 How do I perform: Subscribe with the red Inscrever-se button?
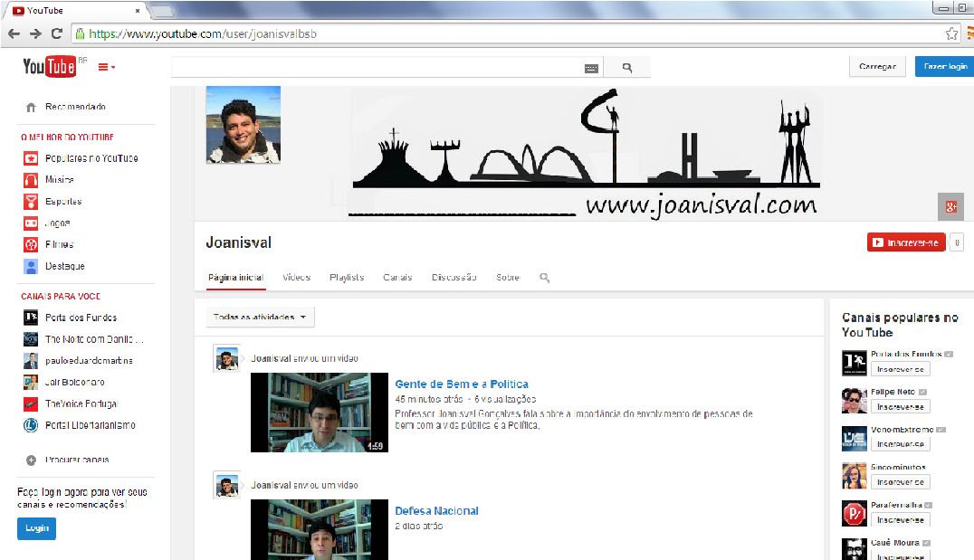905,242
